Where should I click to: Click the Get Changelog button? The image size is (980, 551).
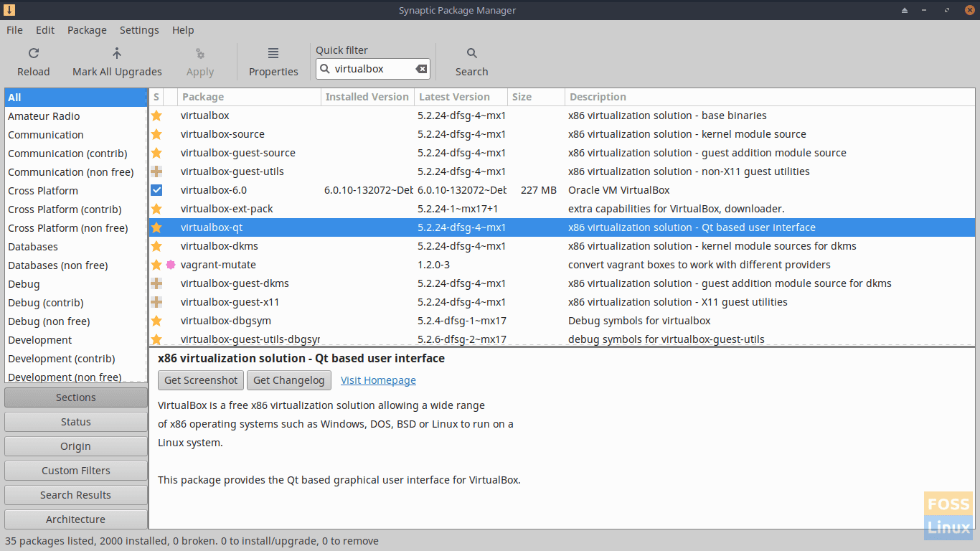[x=289, y=380]
